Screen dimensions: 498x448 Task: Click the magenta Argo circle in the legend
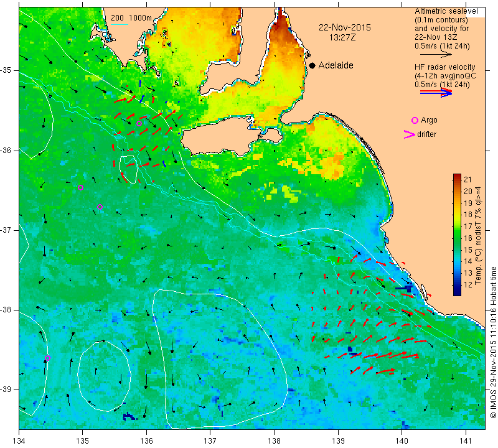click(x=415, y=120)
